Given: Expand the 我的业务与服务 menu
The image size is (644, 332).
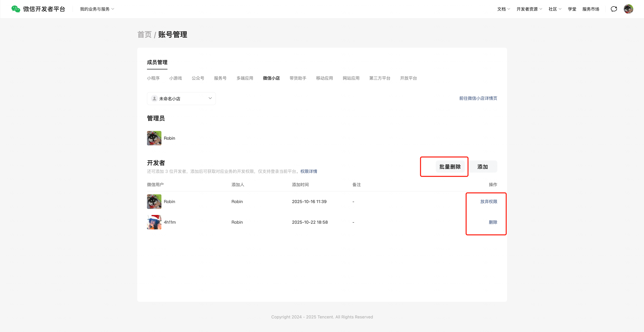Looking at the screenshot, I should (x=97, y=9).
